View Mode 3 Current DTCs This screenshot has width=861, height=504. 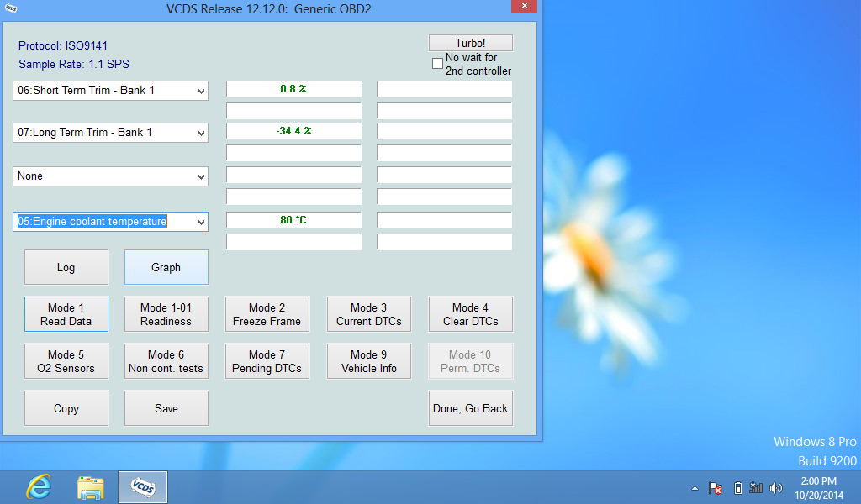coord(369,314)
